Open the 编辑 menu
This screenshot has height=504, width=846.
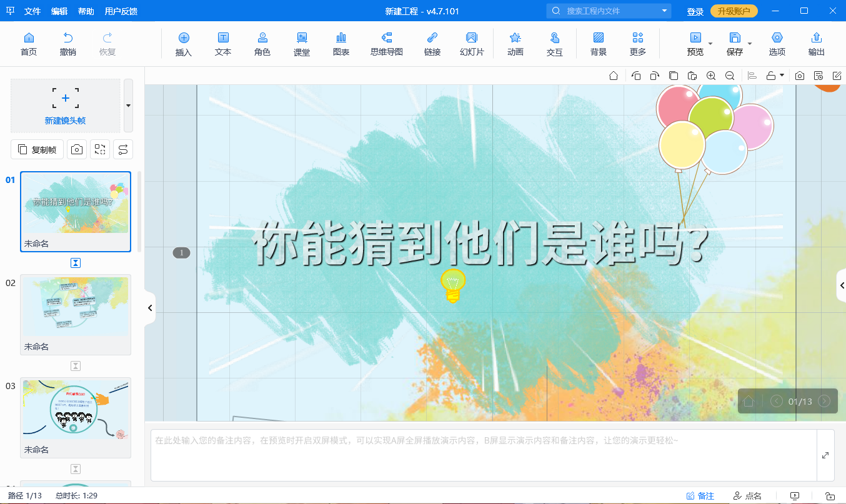pos(59,11)
